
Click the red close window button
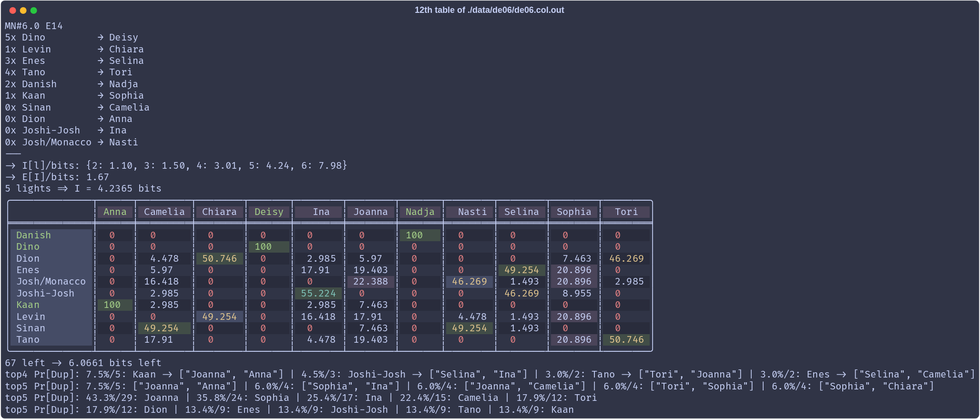tap(13, 10)
